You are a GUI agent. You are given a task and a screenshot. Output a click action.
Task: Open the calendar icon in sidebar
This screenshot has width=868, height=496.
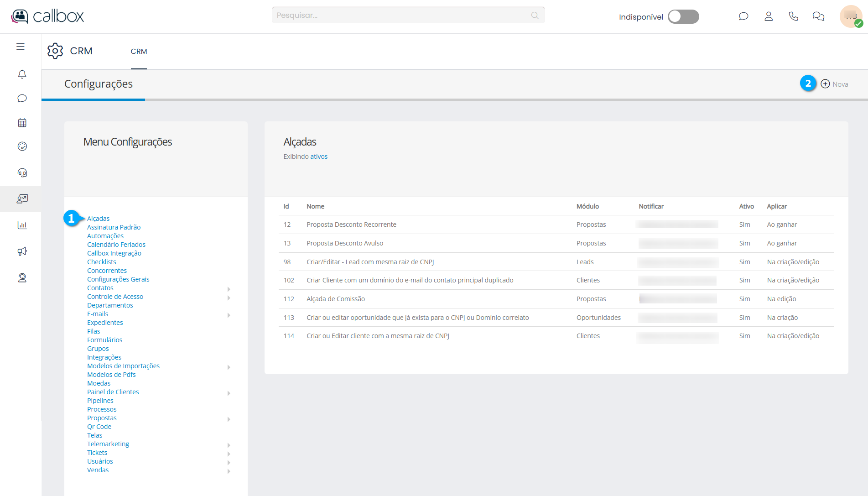coord(22,123)
